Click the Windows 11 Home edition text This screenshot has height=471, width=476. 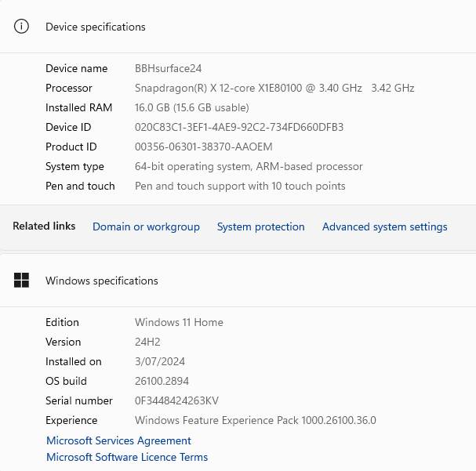pyautogui.click(x=179, y=322)
